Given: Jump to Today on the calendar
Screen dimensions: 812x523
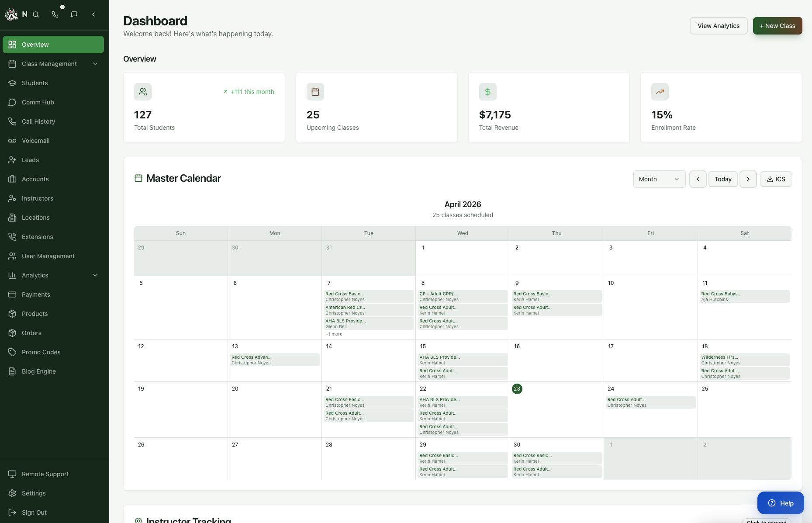Looking at the screenshot, I should (723, 179).
